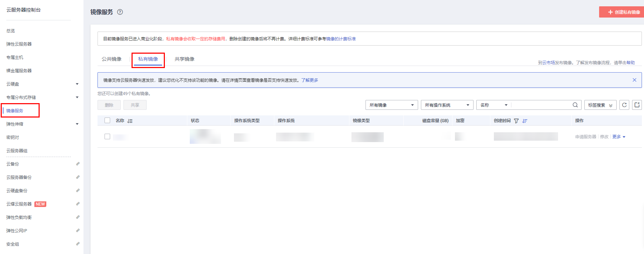Image resolution: width=644 pixels, height=254 pixels.
Task: Switch to the 公共镜像 tab
Action: (112, 59)
